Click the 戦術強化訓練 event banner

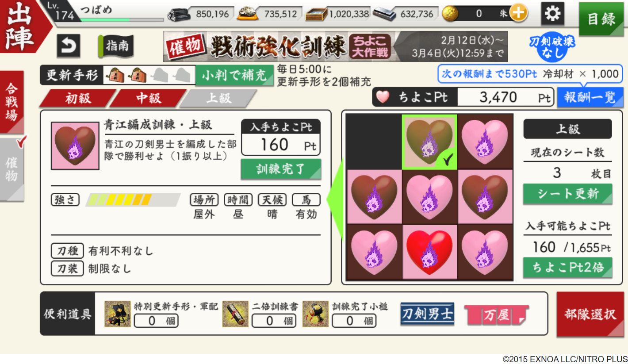coord(335,46)
